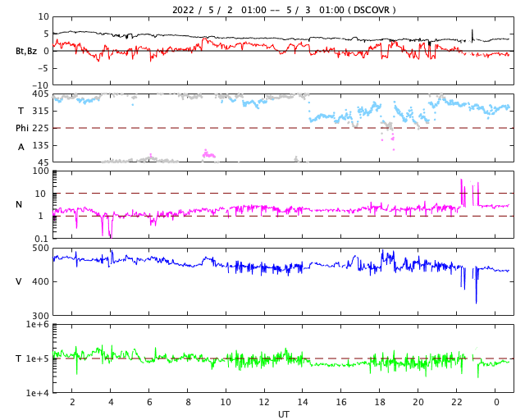Click the DSCOVR text in the title
This screenshot has width=525, height=420.
372,10
